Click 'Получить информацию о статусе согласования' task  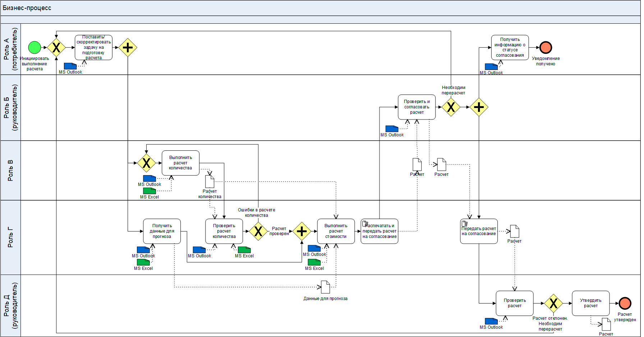pyautogui.click(x=510, y=47)
